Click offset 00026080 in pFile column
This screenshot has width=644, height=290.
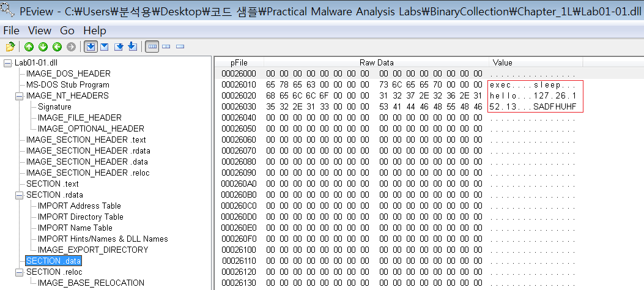click(239, 162)
